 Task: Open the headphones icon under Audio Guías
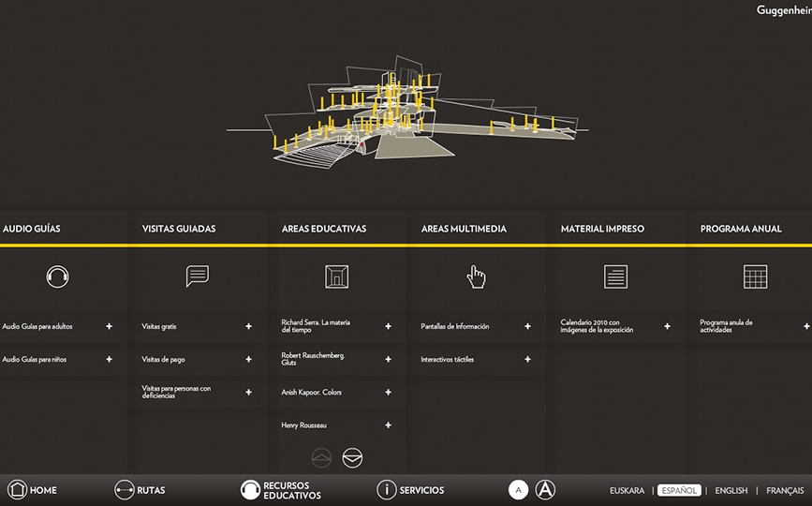pyautogui.click(x=57, y=276)
